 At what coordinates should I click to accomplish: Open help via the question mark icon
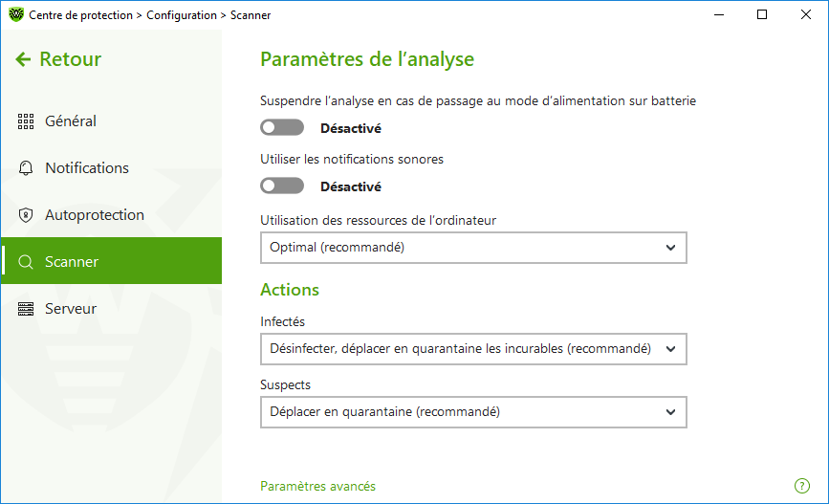(x=802, y=486)
